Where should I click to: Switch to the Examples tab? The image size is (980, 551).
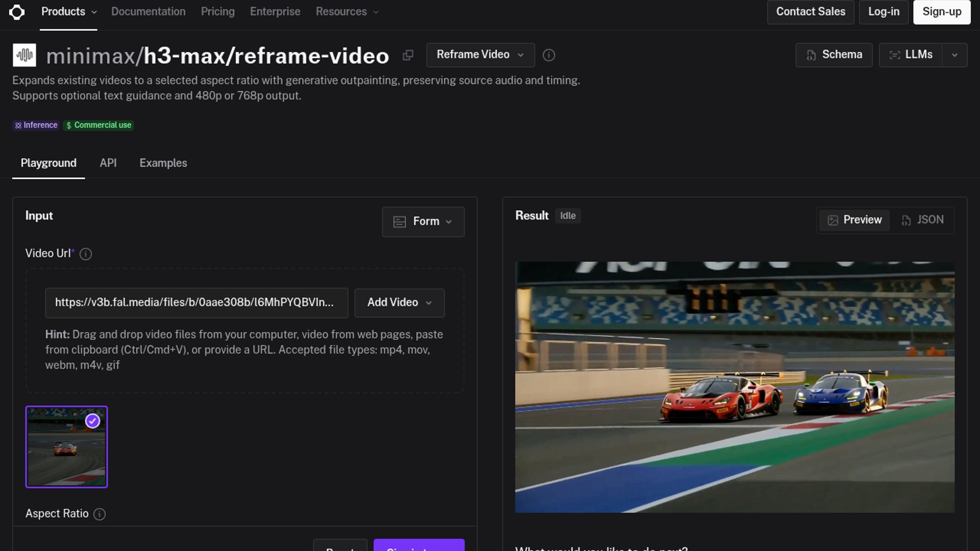(x=163, y=163)
